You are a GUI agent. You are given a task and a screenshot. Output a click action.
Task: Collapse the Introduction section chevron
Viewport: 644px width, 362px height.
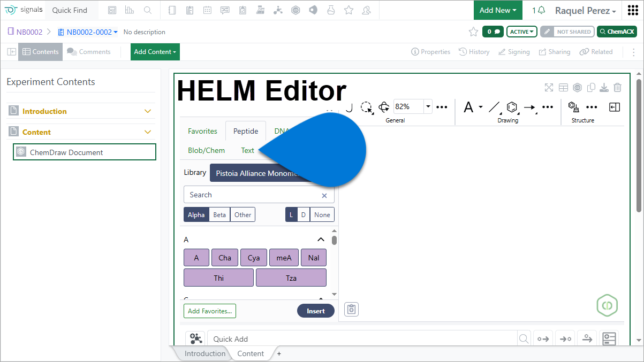coord(148,111)
